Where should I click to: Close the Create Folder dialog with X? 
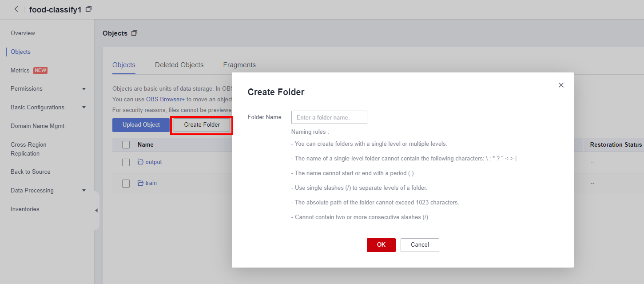tap(561, 85)
